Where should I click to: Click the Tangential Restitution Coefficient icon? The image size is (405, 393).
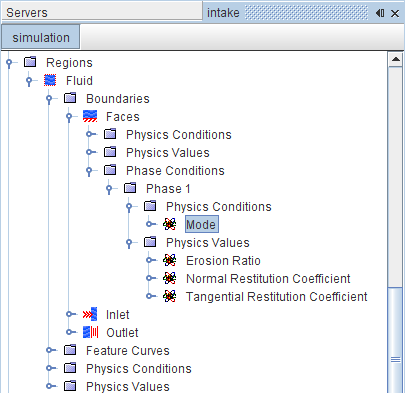170,296
